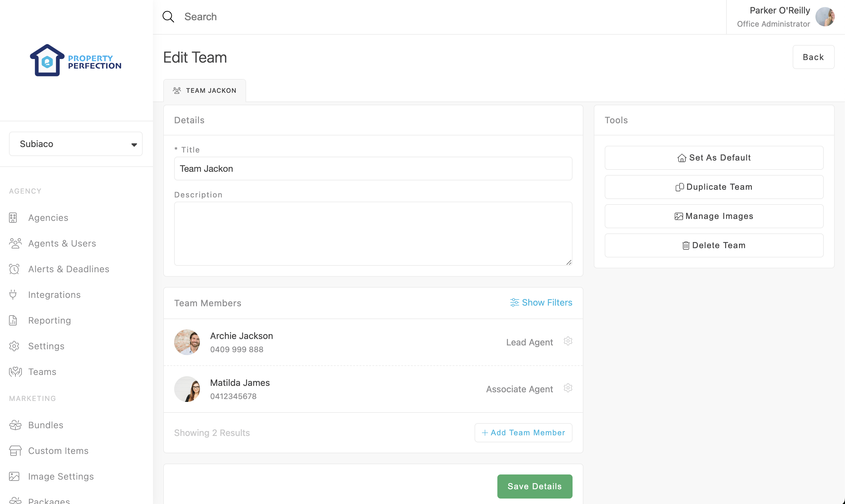The image size is (845, 504).
Task: Open Parker O'Reilly profile menu
Action: [x=825, y=17]
